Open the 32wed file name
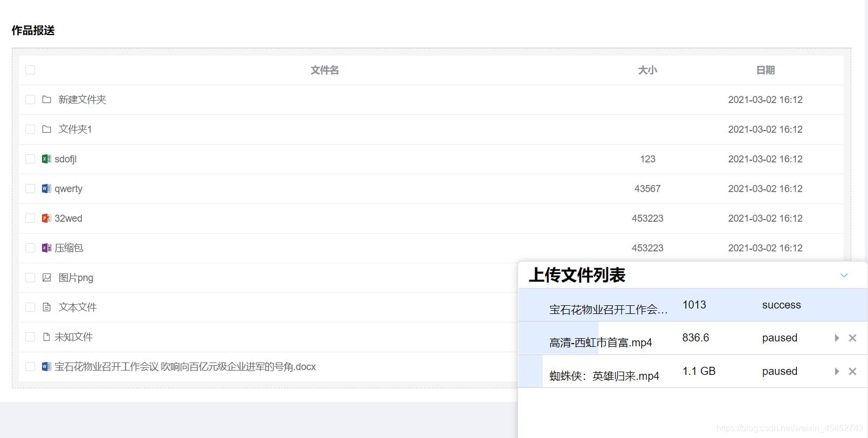The height and width of the screenshot is (438, 868). (68, 218)
